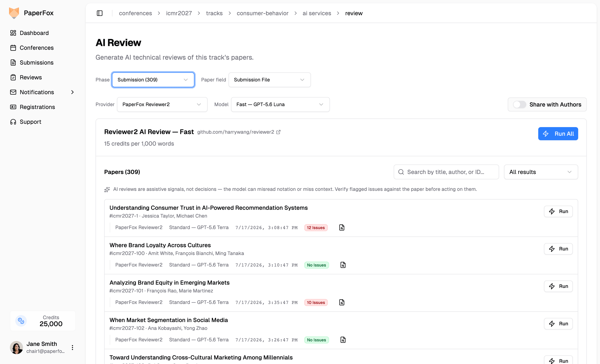Click the Credits coins icon

(21, 321)
